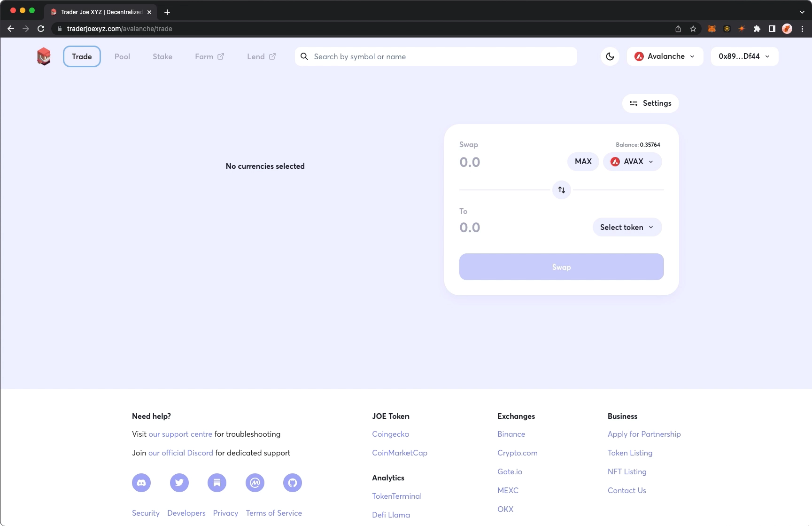Open the Developers footer link
Viewport: 812px width, 526px height.
tap(186, 513)
